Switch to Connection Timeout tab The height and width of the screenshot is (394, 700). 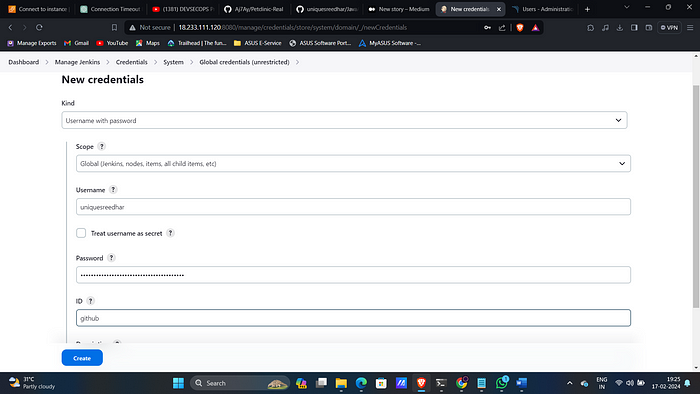110,9
